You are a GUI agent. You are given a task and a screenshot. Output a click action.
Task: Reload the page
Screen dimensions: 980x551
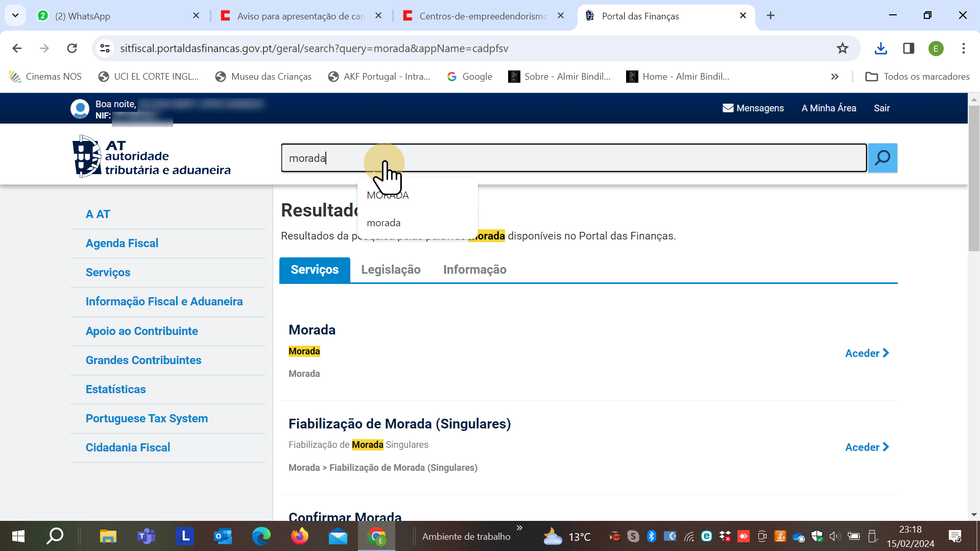point(72,49)
